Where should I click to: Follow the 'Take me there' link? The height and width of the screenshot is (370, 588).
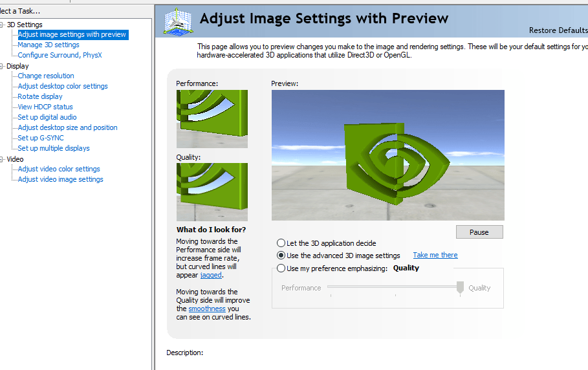[x=435, y=255]
